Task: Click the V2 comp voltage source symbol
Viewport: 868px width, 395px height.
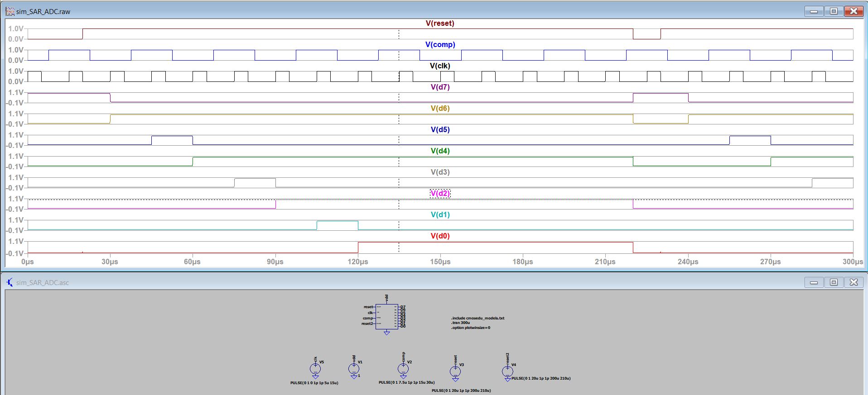Action: (x=403, y=369)
